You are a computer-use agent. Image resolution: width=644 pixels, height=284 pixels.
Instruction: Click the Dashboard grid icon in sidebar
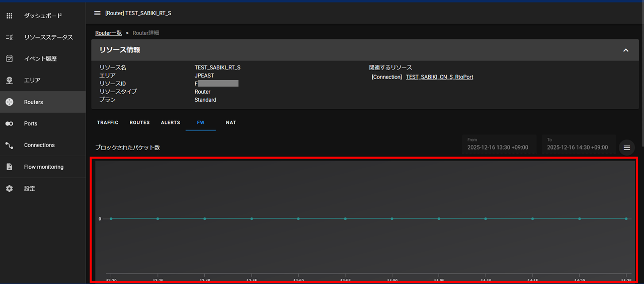9,16
